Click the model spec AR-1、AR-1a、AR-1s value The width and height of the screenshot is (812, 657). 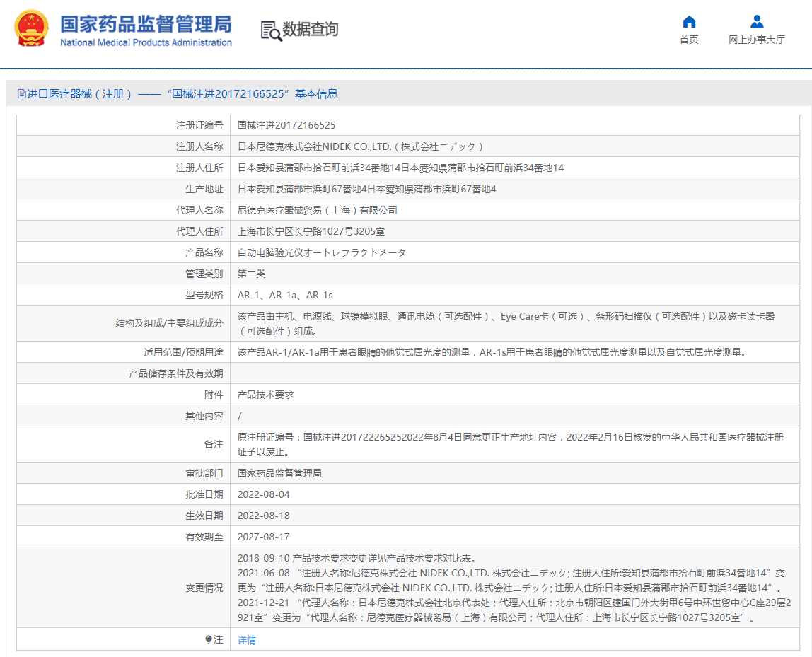tap(285, 295)
